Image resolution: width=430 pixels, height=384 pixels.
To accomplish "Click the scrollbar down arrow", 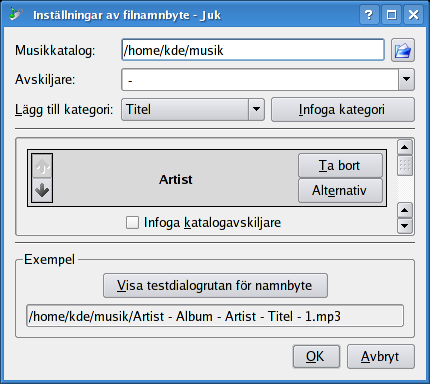I will pos(405,226).
